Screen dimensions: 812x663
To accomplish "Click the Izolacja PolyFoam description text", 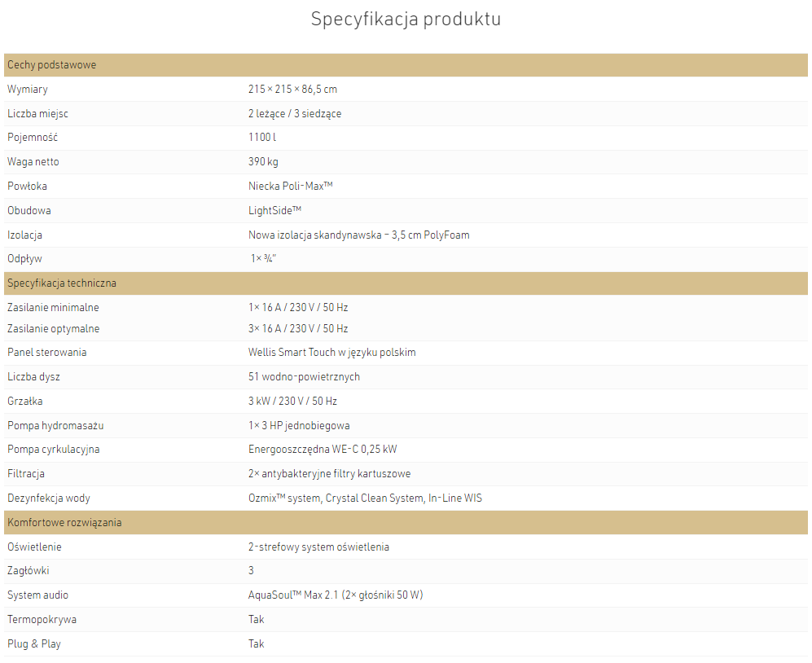I will point(358,235).
